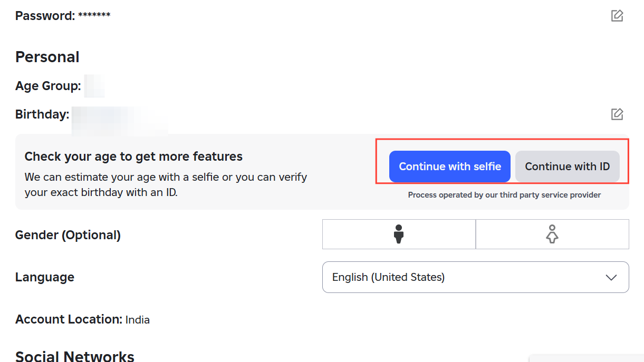644x362 pixels.
Task: Click the Language label text
Action: 45,277
